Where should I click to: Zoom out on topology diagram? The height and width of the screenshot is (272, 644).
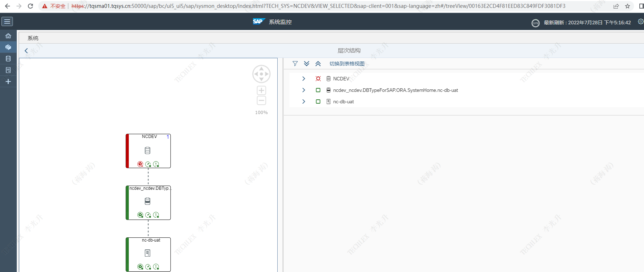point(262,100)
